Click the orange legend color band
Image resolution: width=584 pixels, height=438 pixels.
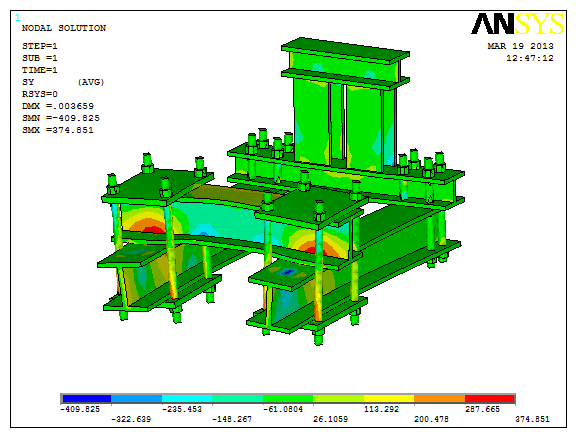click(439, 399)
